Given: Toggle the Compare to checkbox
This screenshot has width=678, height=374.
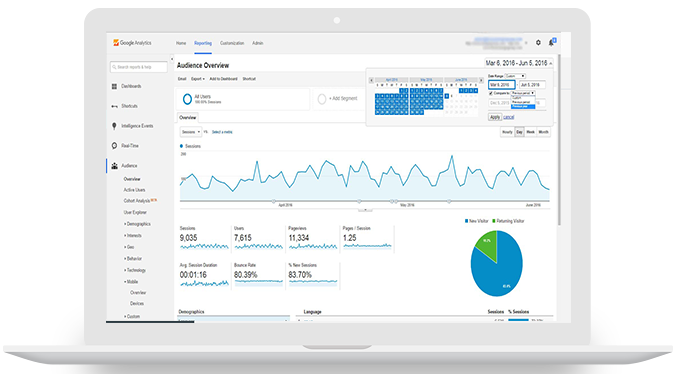Looking at the screenshot, I should coord(491,93).
